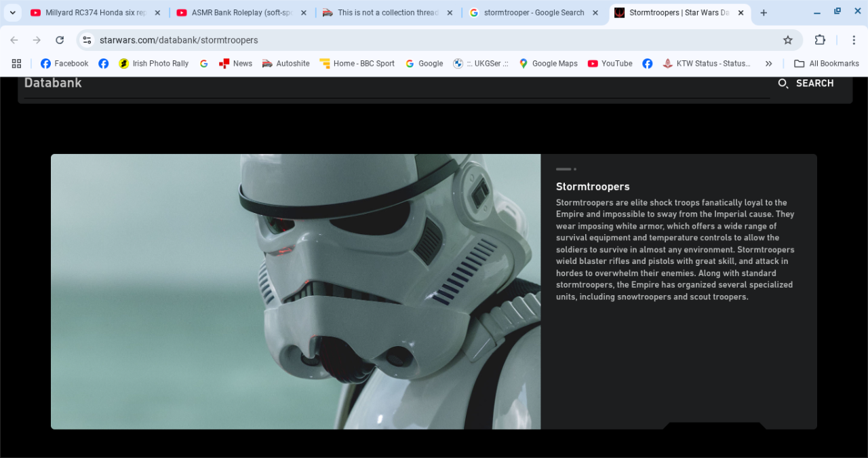This screenshot has height=458, width=868.
Task: Show hidden bookmarks with the chevron
Action: 768,64
